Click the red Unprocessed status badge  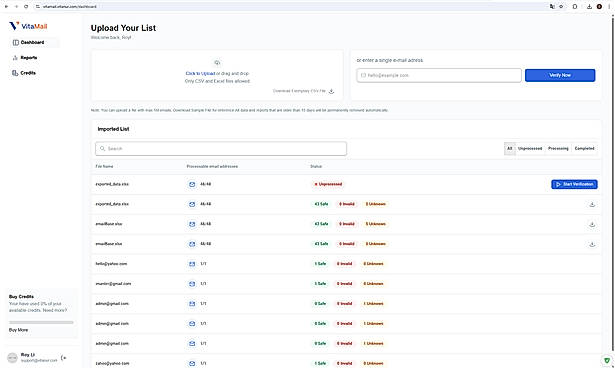tap(328, 184)
